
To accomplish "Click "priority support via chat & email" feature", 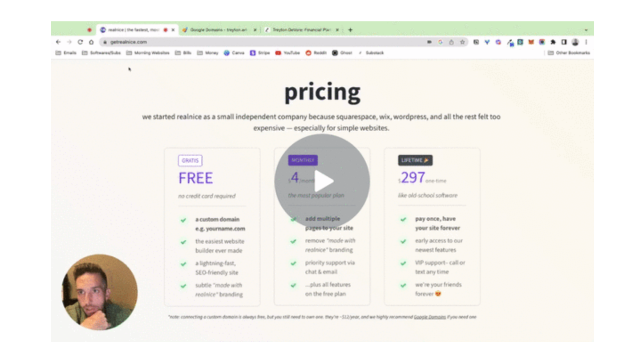I will pos(330,267).
